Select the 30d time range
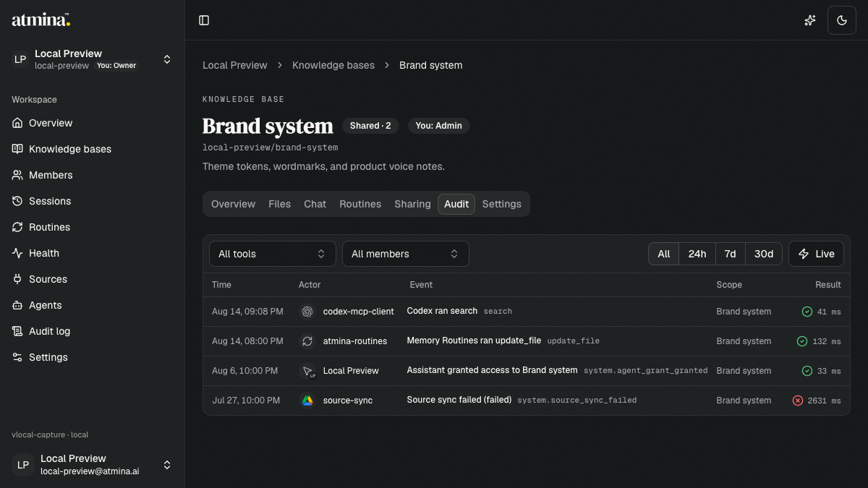 click(764, 254)
